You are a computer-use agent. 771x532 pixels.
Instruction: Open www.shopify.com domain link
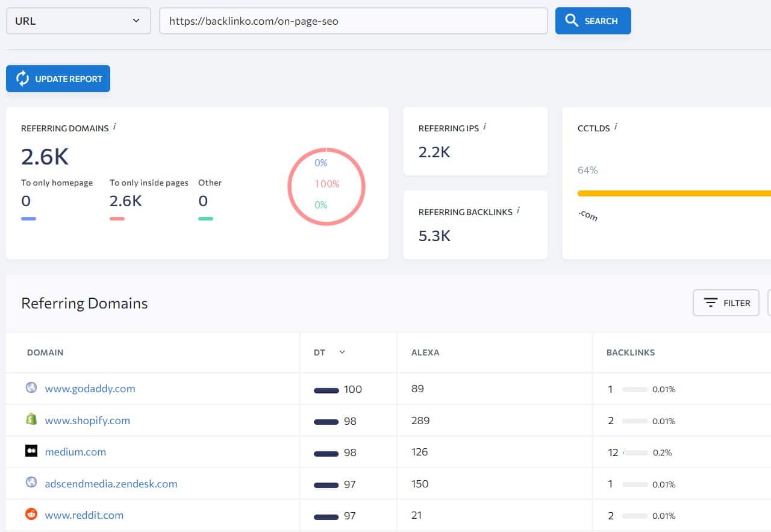(87, 421)
